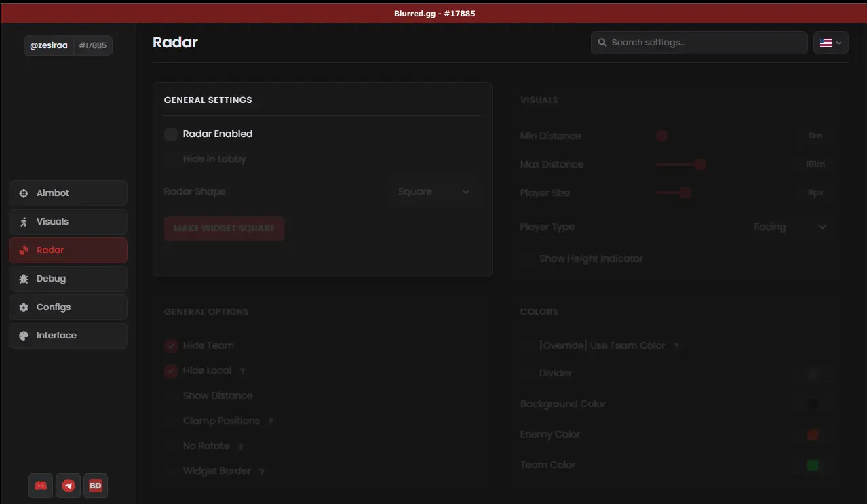Toggle the Show Height Indicator checkbox
Viewport: 867px width, 504px height.
527,259
